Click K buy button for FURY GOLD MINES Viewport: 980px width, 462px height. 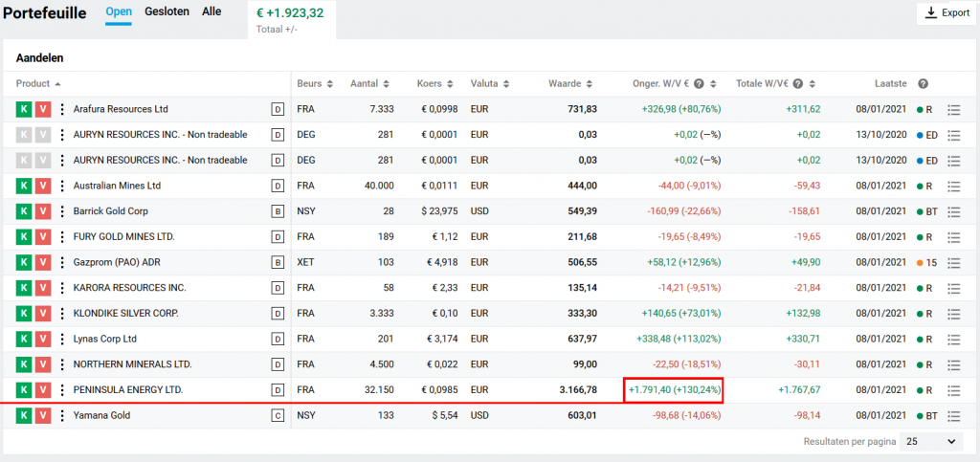tap(24, 237)
